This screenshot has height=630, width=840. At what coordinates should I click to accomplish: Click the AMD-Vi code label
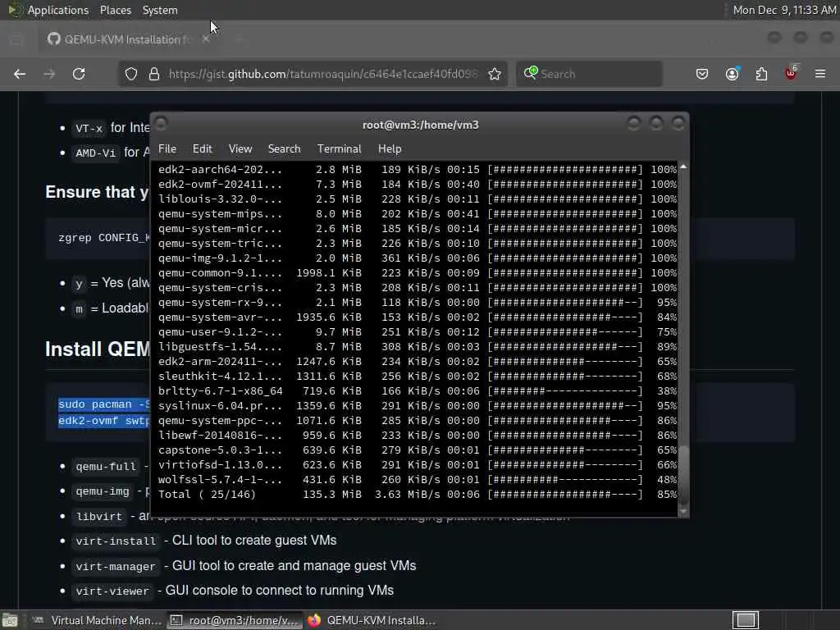95,153
